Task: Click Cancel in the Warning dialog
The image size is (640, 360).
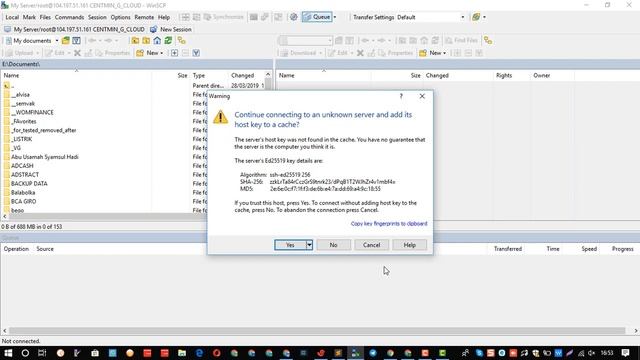Action: pyautogui.click(x=371, y=245)
